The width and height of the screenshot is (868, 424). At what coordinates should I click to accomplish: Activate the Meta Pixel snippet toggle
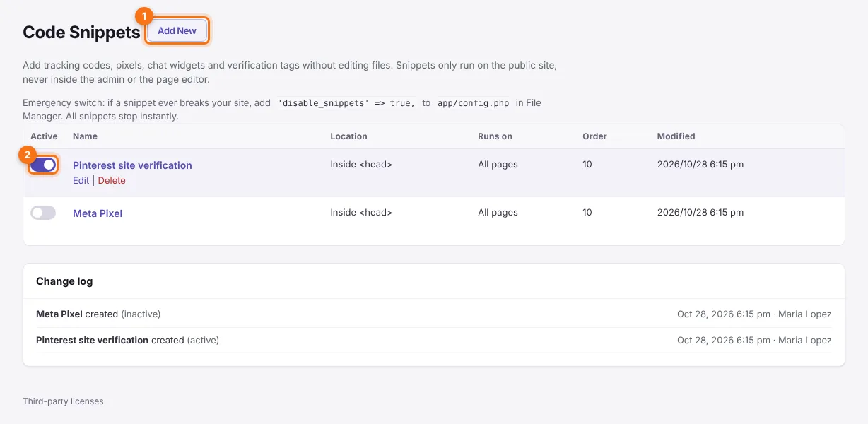click(43, 213)
